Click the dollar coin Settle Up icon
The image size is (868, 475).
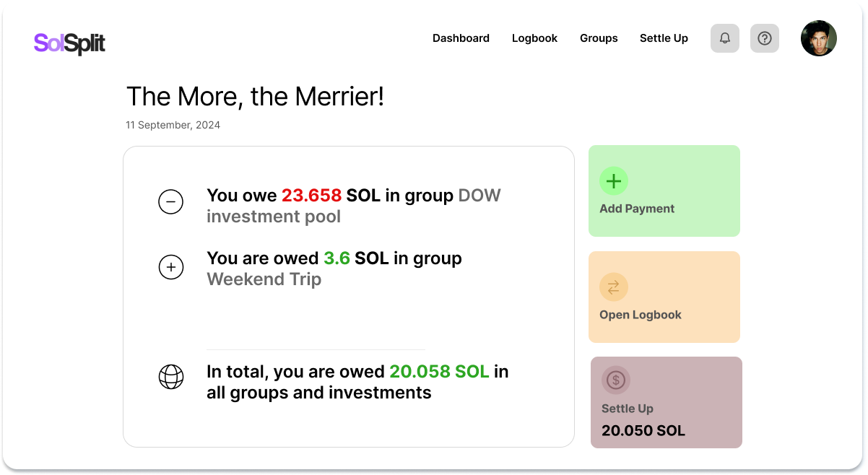click(x=615, y=380)
